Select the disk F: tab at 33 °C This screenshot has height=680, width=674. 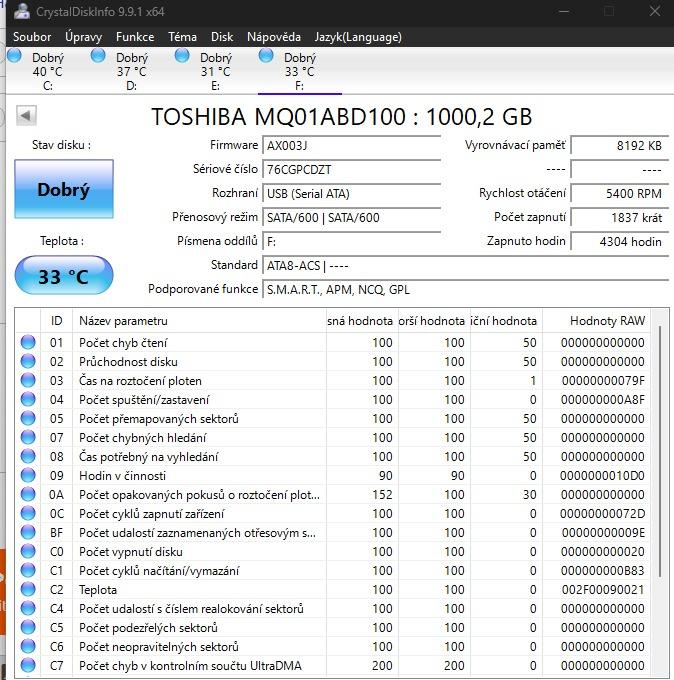300,71
